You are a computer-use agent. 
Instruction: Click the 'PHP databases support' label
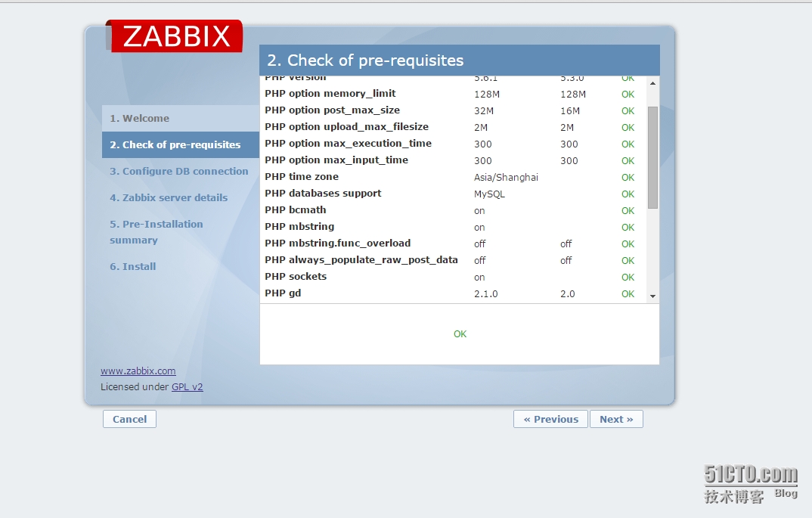pyautogui.click(x=323, y=194)
